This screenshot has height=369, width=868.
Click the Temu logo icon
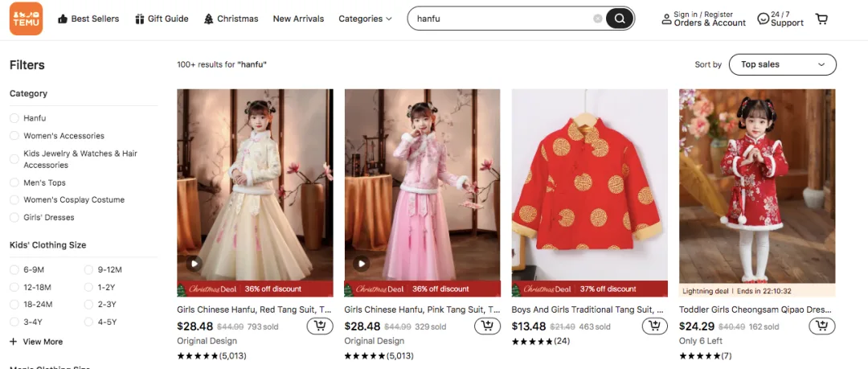(26, 18)
